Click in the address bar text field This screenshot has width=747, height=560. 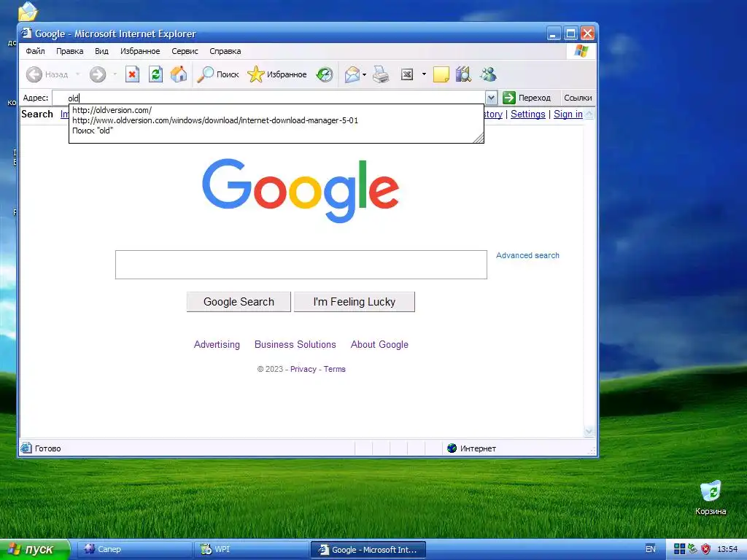(x=269, y=98)
